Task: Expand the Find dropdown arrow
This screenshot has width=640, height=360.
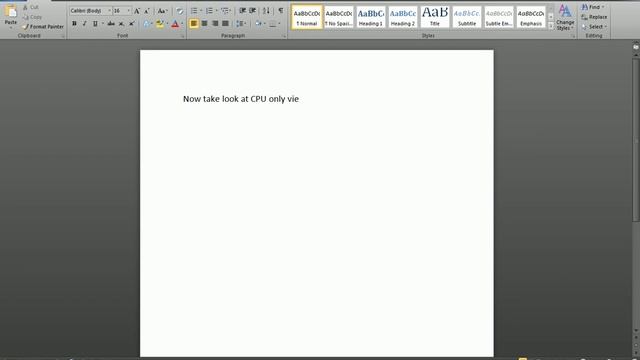Action: click(603, 7)
